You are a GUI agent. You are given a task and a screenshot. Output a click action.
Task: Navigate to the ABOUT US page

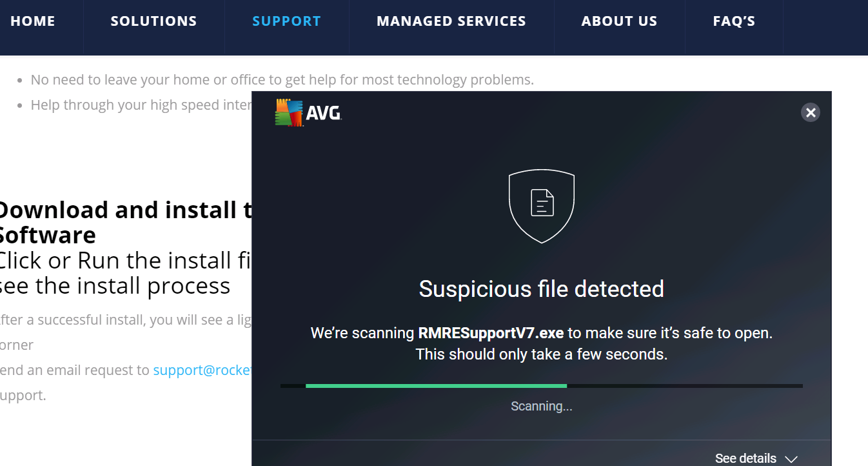(x=619, y=21)
